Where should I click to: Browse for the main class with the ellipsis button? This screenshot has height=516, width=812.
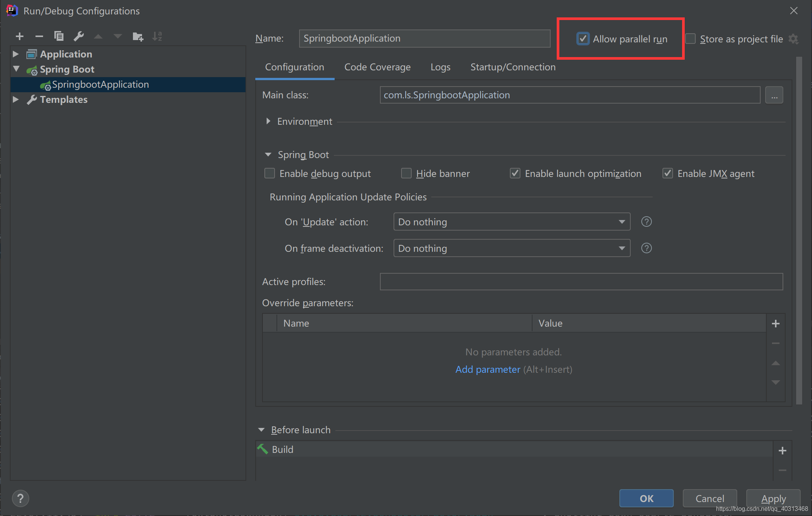click(x=774, y=95)
